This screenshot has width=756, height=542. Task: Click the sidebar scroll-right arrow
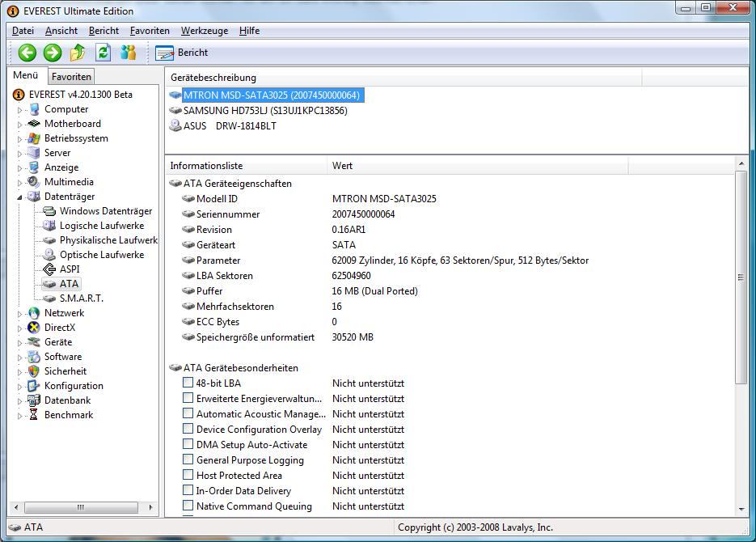point(151,507)
